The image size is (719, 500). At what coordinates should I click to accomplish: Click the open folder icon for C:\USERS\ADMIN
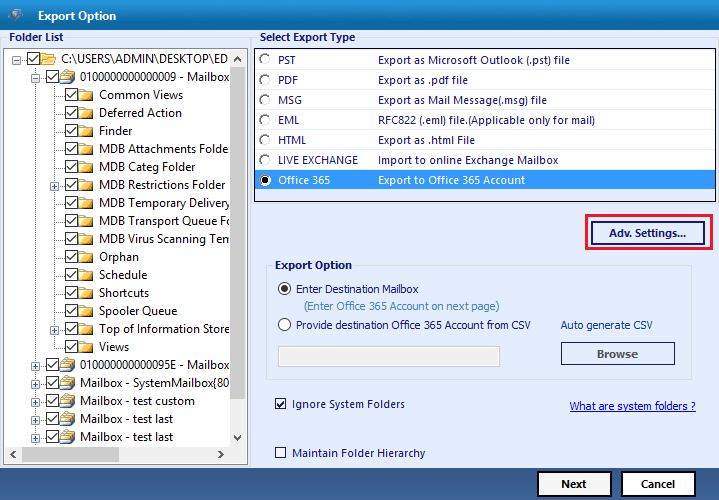coord(48,59)
